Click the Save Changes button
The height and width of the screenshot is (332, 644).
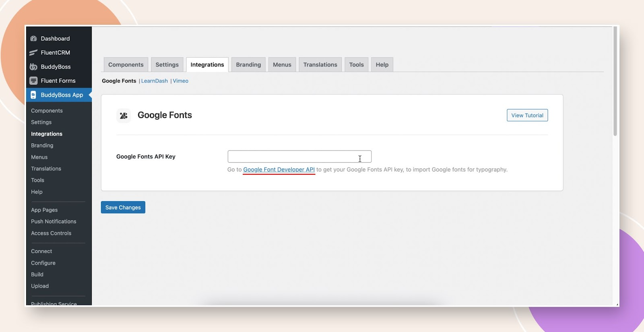coord(123,208)
